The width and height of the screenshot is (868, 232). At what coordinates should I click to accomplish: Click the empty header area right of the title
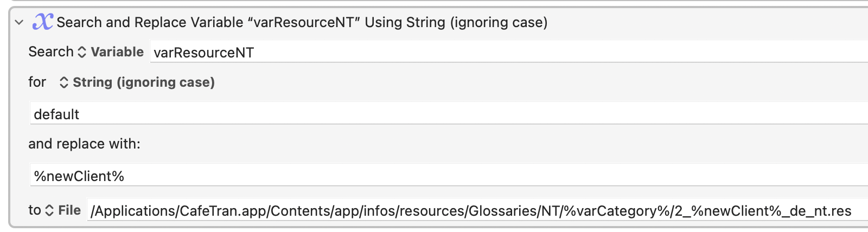[x=705, y=22]
